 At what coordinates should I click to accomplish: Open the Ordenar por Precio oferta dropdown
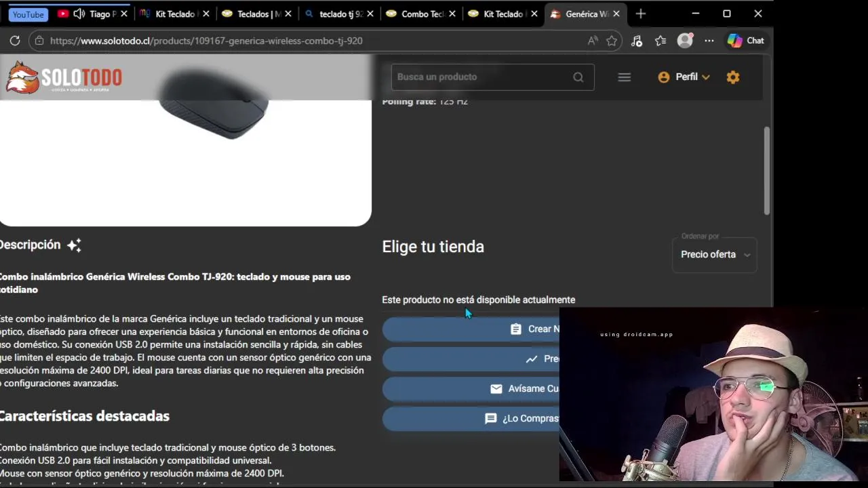pos(715,255)
